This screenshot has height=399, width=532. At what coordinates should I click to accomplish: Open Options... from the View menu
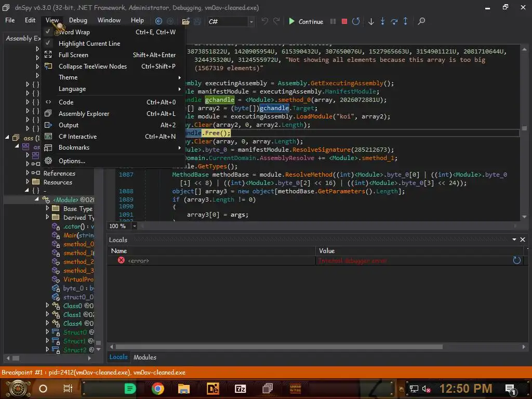pyautogui.click(x=113, y=161)
